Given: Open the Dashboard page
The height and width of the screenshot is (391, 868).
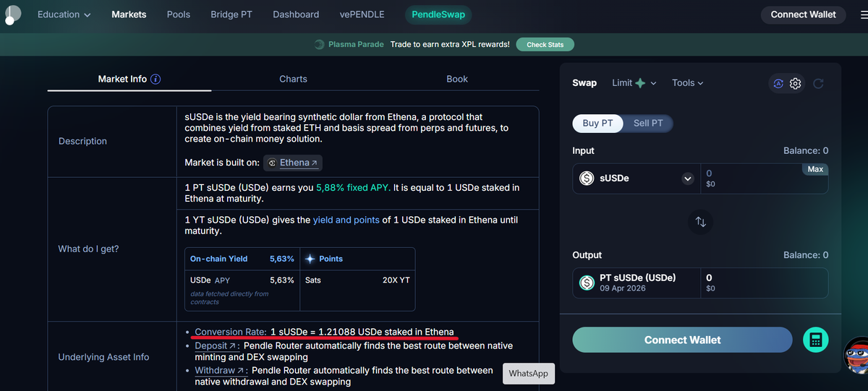Looking at the screenshot, I should click(297, 14).
